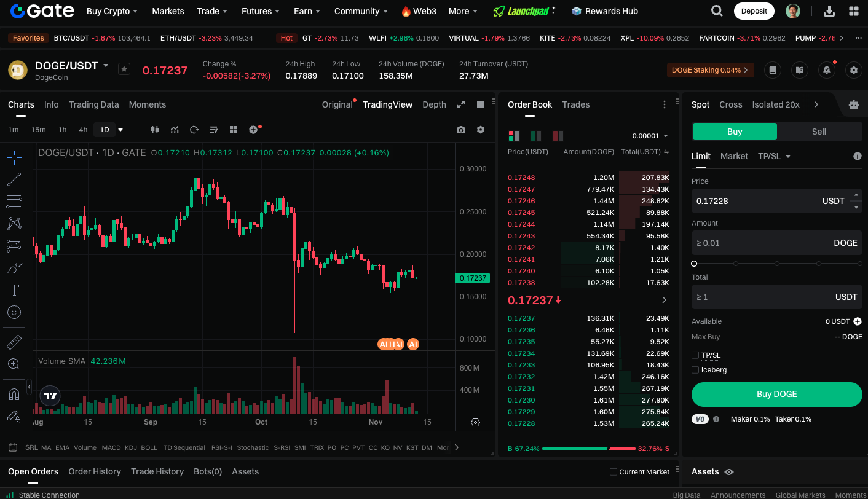Toggle lock drawing mode pencil icon
Screen dimensions: 868x499
14,416
